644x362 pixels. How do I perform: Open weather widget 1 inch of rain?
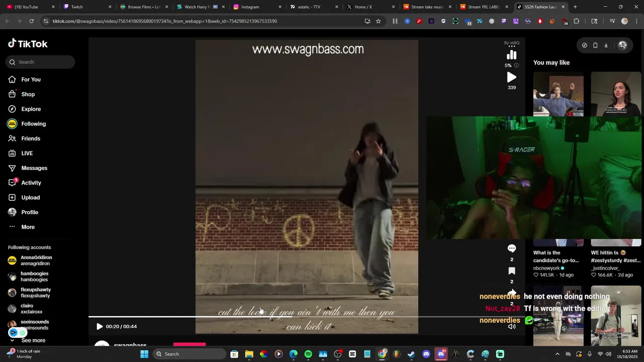click(x=24, y=354)
